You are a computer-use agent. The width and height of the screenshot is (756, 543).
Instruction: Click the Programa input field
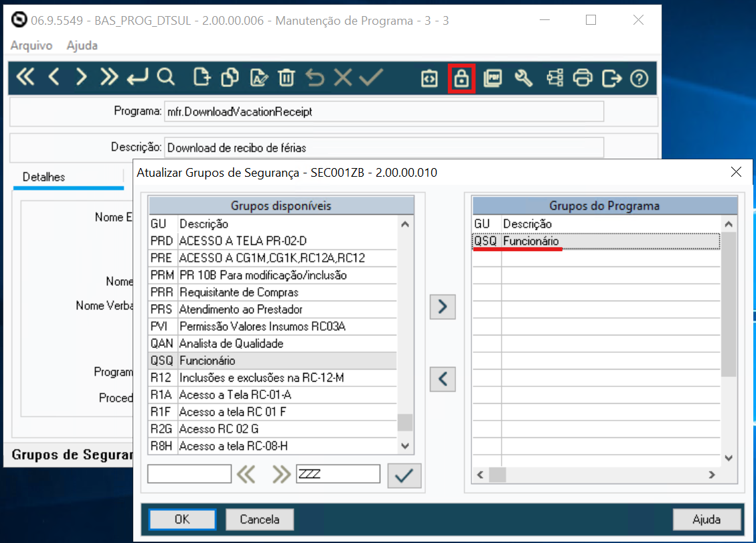[384, 111]
